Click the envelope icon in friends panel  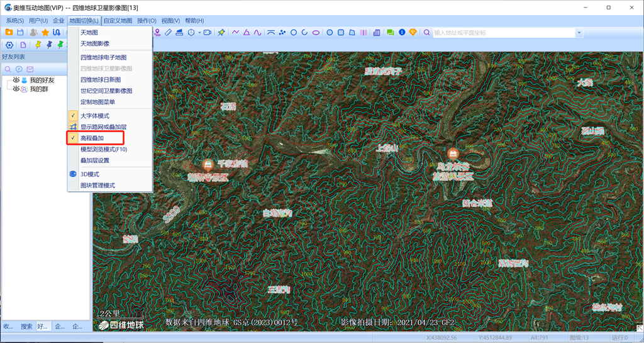point(30,69)
